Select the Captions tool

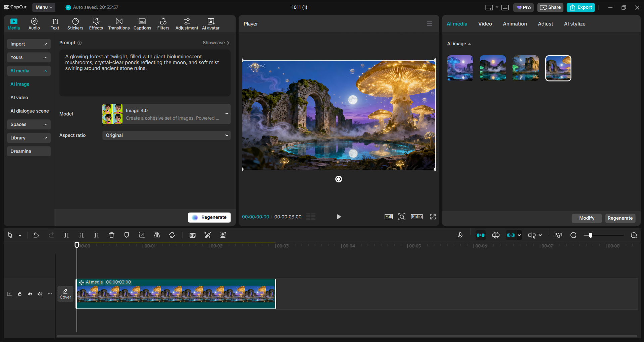[142, 23]
